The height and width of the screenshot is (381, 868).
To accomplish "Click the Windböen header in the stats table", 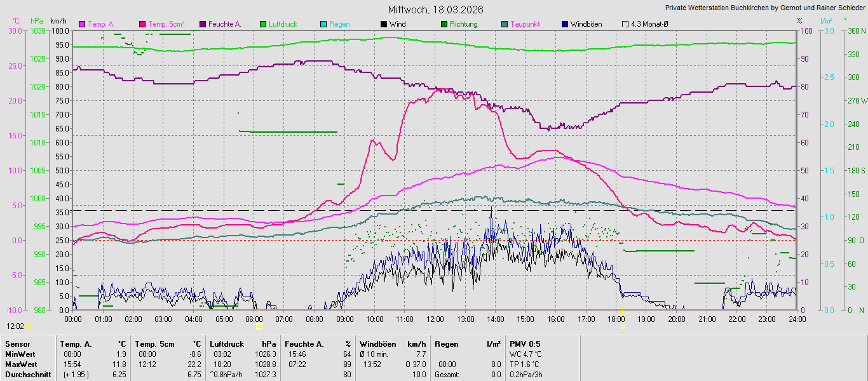I will pos(381,344).
